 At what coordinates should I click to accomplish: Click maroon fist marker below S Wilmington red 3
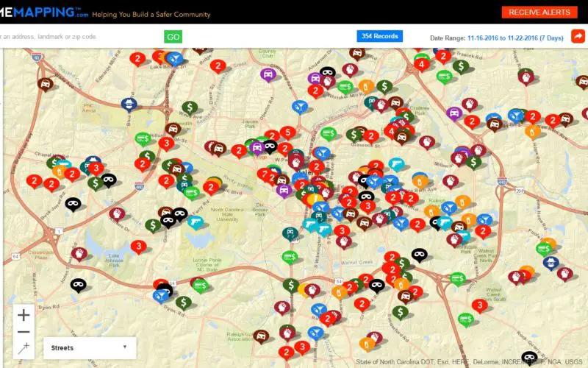point(343,242)
